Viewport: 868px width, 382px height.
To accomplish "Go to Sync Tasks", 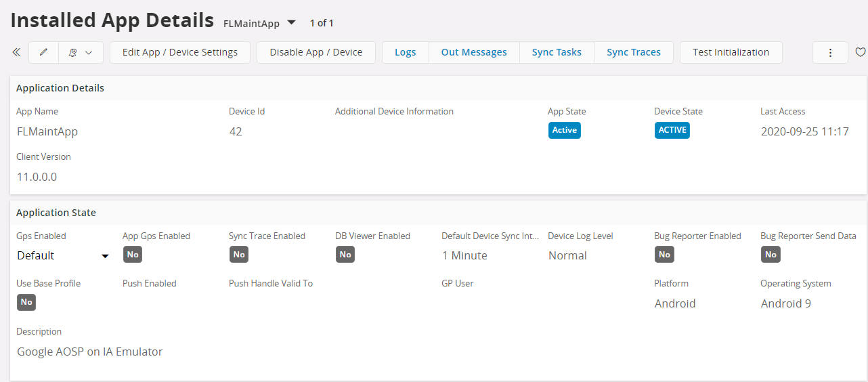I will pyautogui.click(x=556, y=52).
